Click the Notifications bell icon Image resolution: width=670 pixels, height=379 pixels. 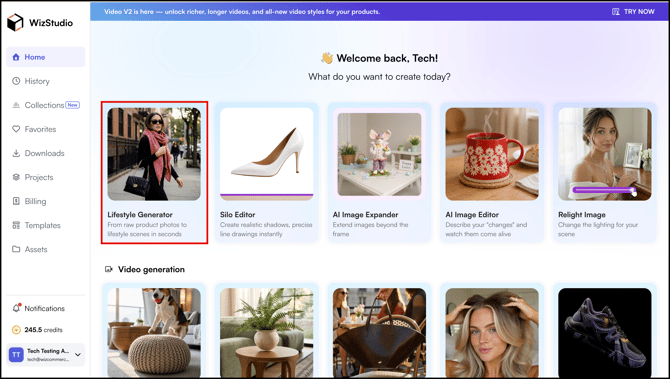tap(16, 308)
